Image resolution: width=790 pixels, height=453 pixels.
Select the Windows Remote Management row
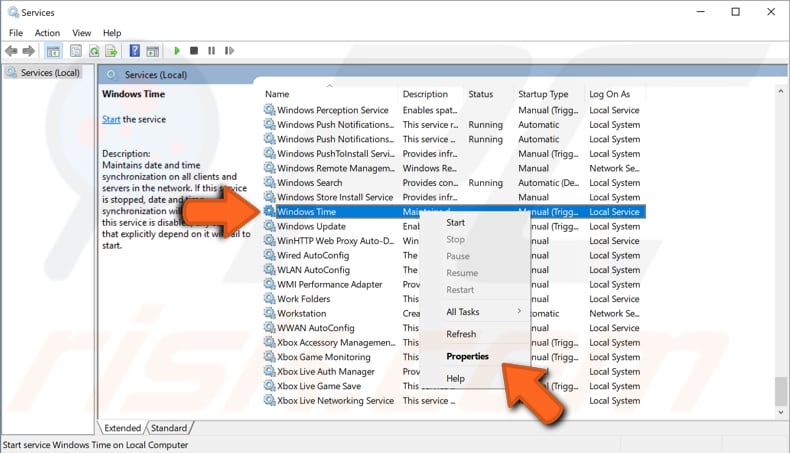pyautogui.click(x=453, y=168)
